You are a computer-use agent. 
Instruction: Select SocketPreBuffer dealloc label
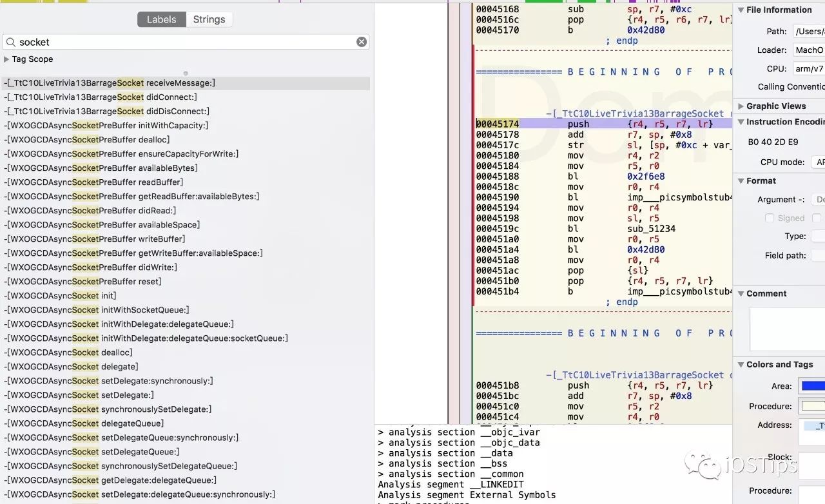click(x=186, y=140)
